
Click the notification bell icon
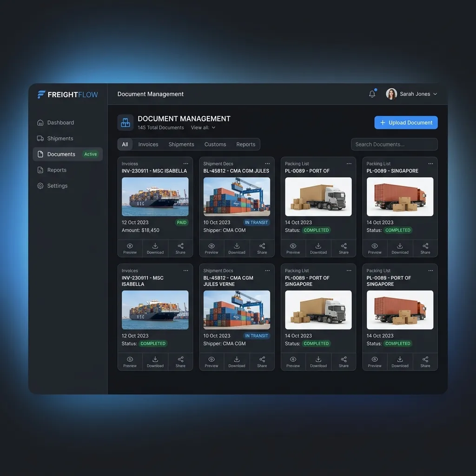click(372, 93)
